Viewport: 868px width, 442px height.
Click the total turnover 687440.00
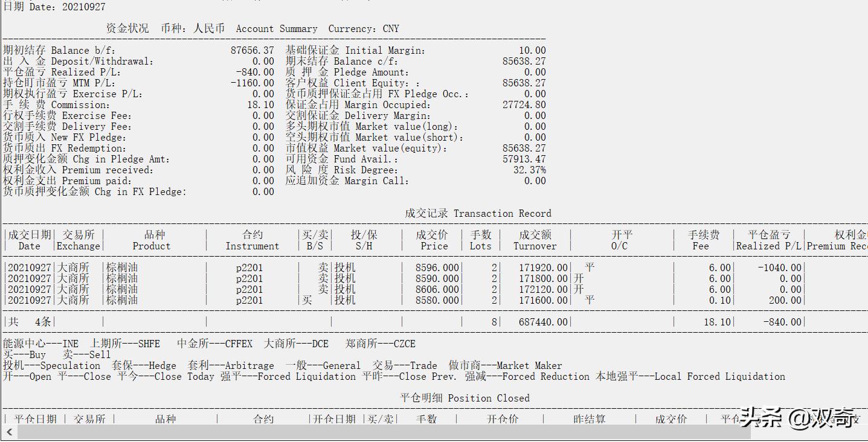click(543, 322)
